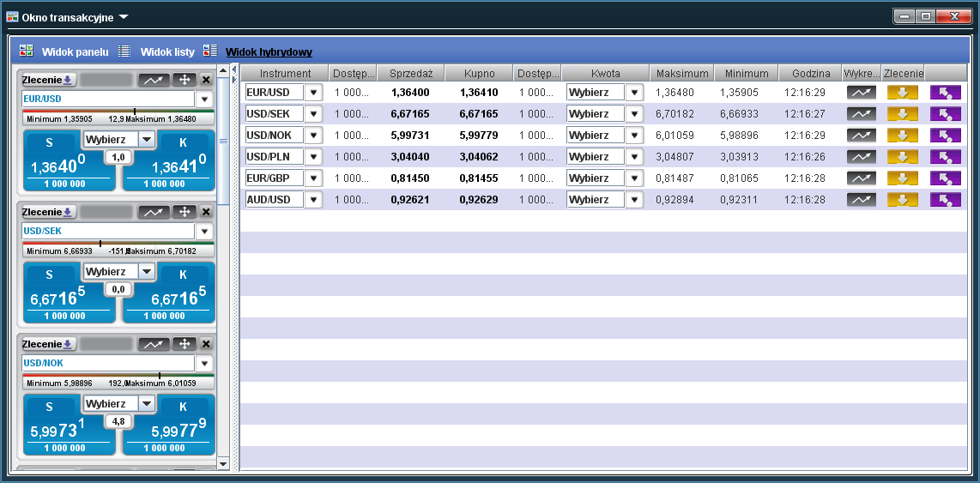Click move icon on USD/SEK panel
Image resolution: width=980 pixels, height=483 pixels.
pyautogui.click(x=185, y=212)
